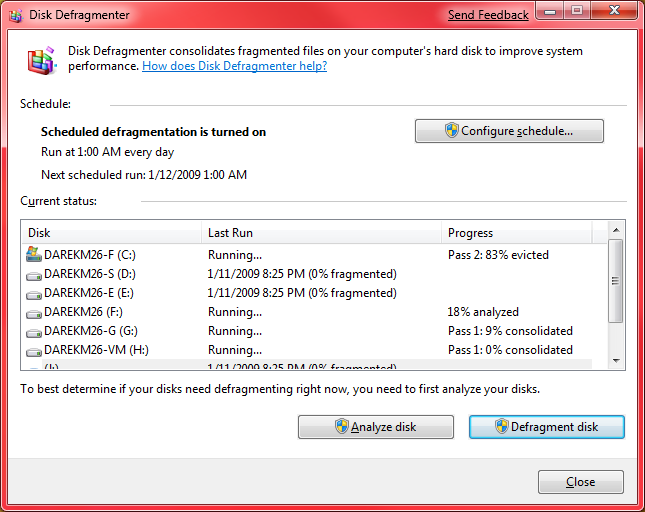
Task: Click 'Pass 1: 9% consolidated' progress text
Action: click(510, 331)
